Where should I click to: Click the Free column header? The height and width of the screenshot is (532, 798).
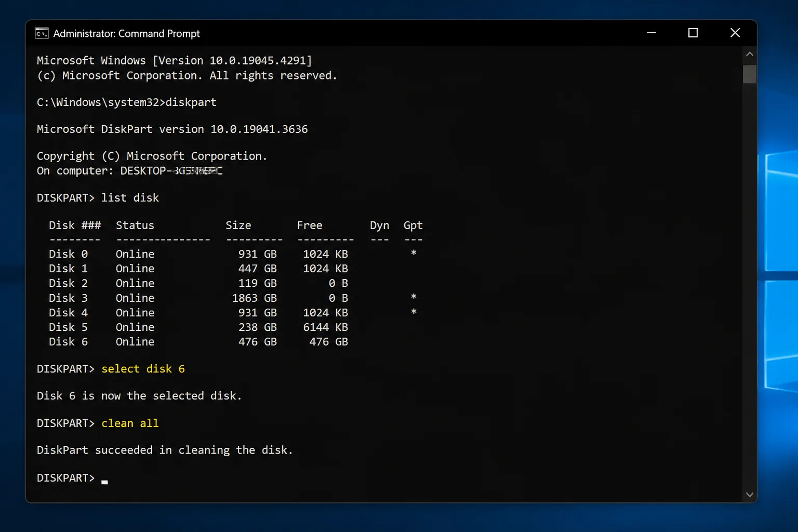[310, 225]
